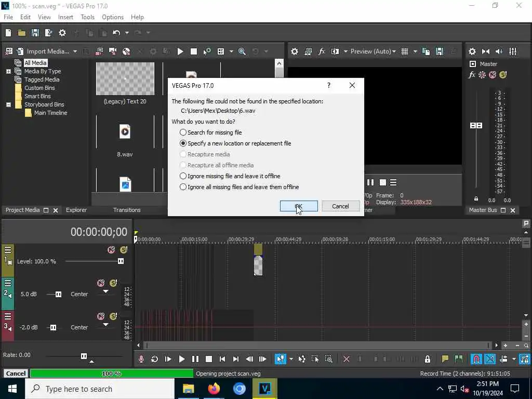The width and height of the screenshot is (532, 399).
Task: Play from start in transport bar
Action: (x=168, y=359)
